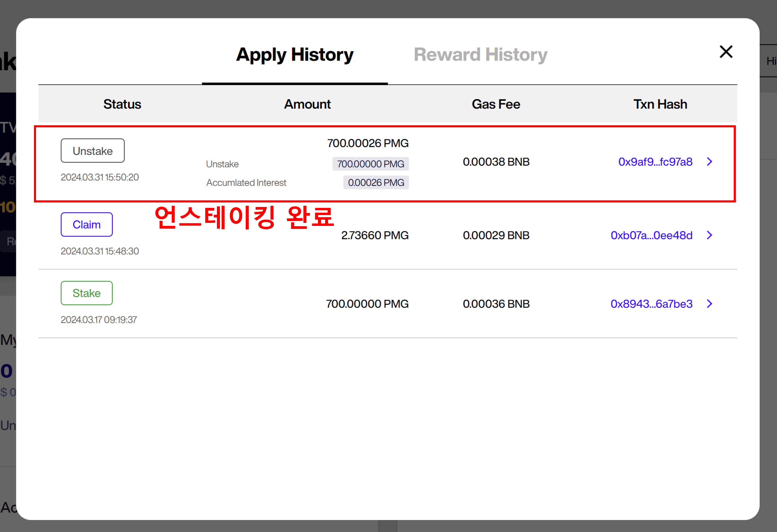
Task: Open transaction 0x9af9...fc97a8
Action: [x=655, y=162]
